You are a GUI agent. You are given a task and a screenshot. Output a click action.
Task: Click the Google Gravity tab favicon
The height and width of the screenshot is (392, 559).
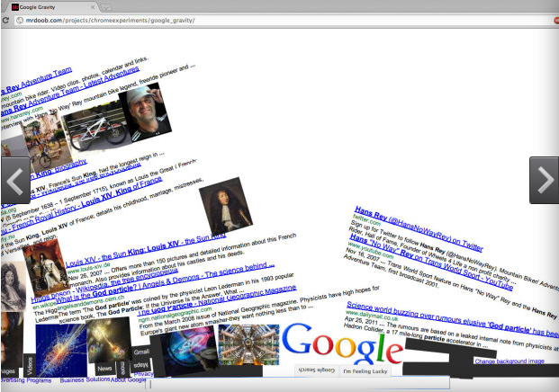(15, 7)
